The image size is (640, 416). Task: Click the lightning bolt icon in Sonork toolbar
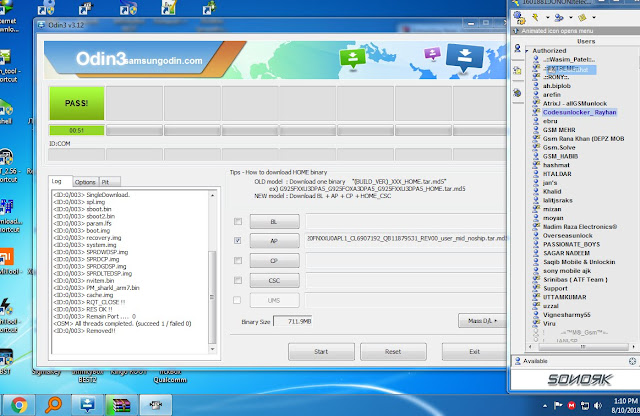[535, 17]
